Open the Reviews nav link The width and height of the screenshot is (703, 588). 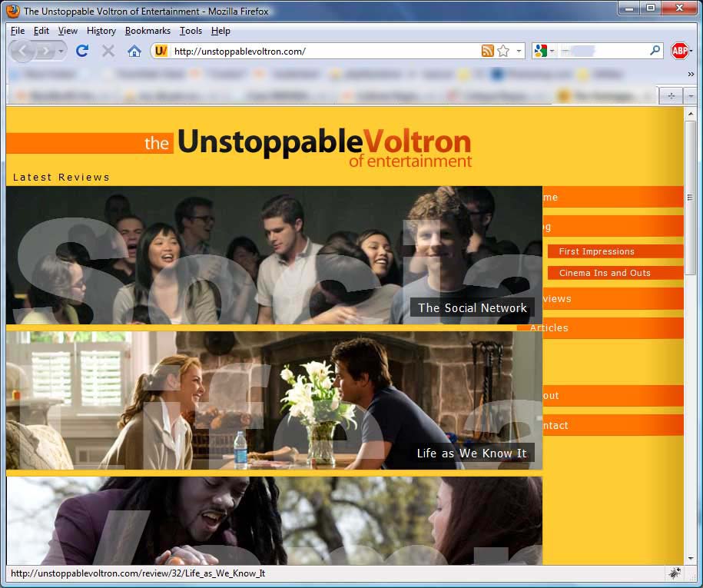tap(613, 299)
